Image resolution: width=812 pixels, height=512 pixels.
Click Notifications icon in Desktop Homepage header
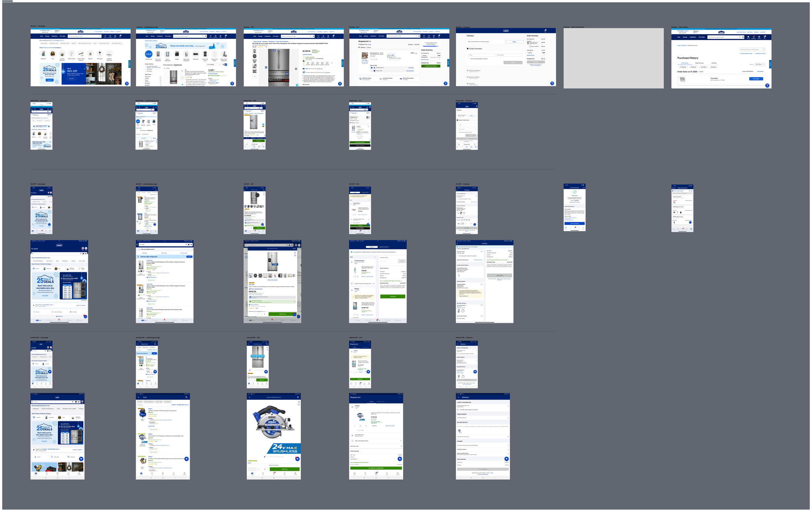(110, 36)
